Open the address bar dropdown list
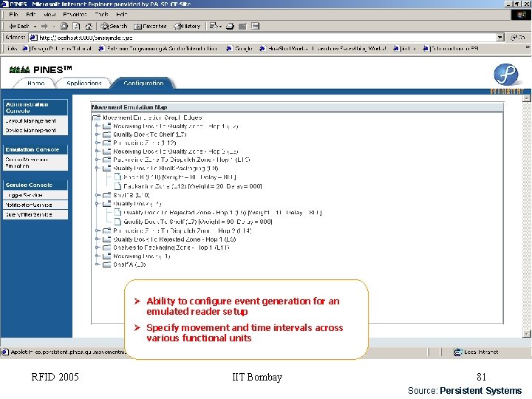Viewport: 532px width, 399px height. tap(500, 38)
